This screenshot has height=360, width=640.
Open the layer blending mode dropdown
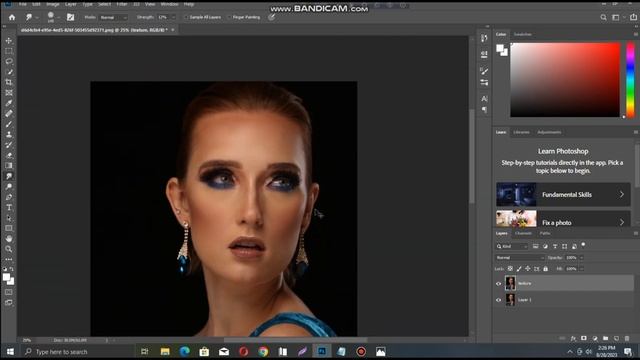coord(520,258)
